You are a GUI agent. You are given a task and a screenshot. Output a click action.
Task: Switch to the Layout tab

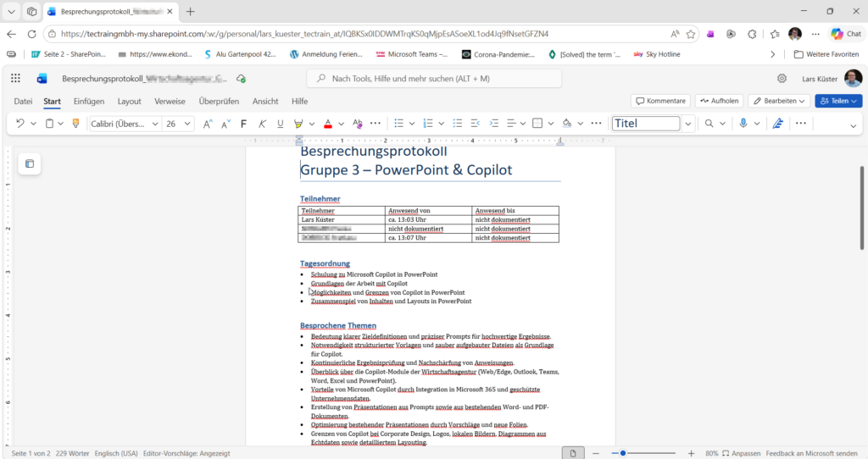(129, 102)
